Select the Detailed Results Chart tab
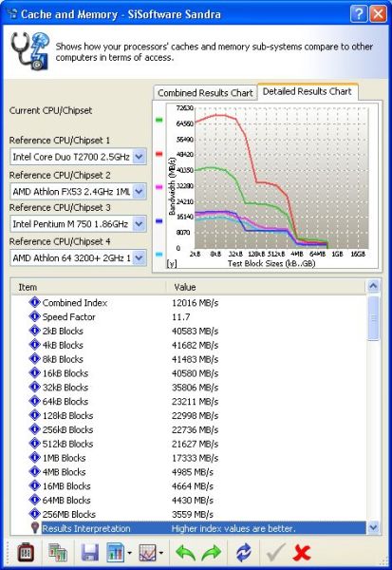The image size is (392, 570). (308, 91)
